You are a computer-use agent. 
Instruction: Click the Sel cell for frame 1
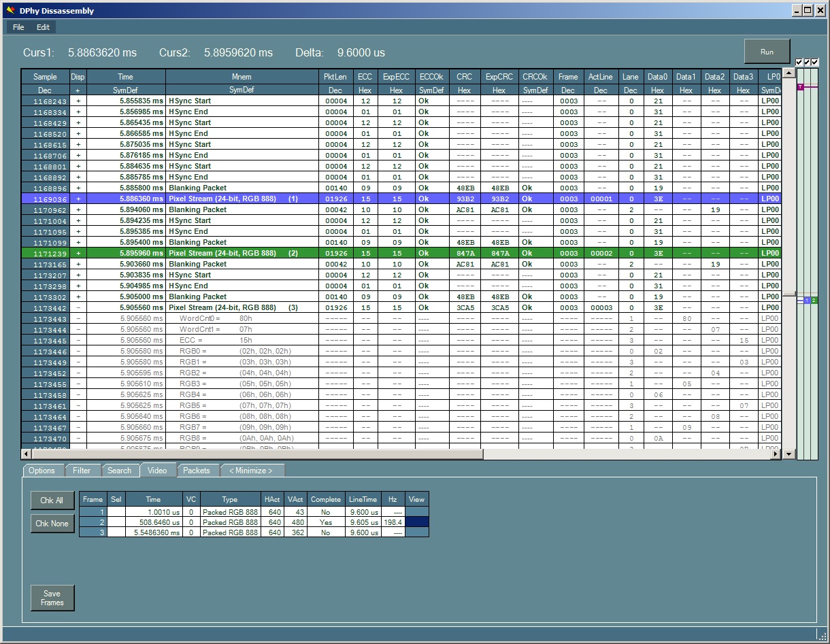coord(116,512)
